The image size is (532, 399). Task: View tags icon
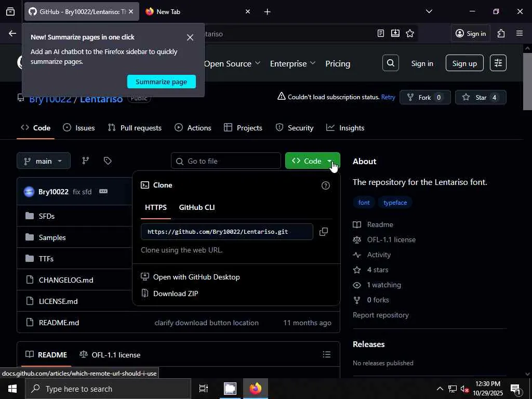click(x=108, y=161)
